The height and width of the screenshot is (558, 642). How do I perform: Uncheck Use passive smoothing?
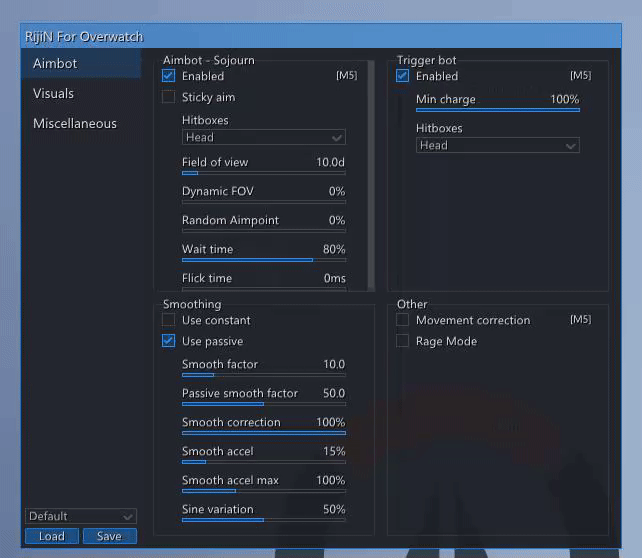click(x=168, y=341)
